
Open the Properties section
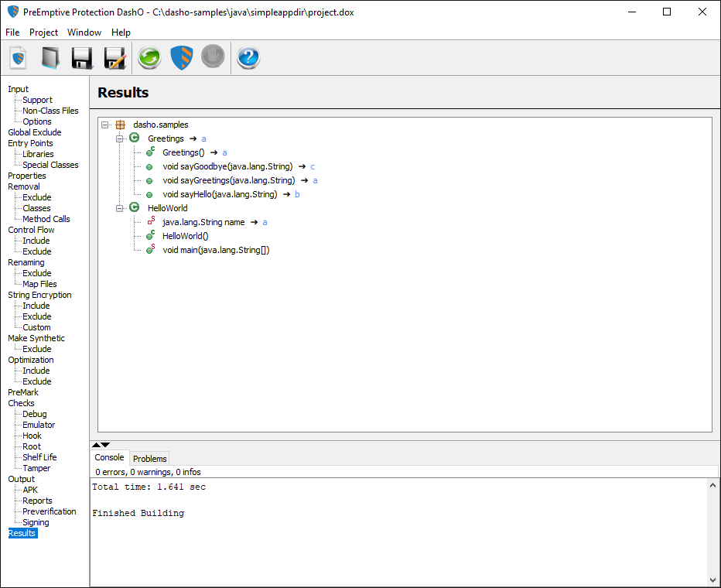click(x=27, y=176)
